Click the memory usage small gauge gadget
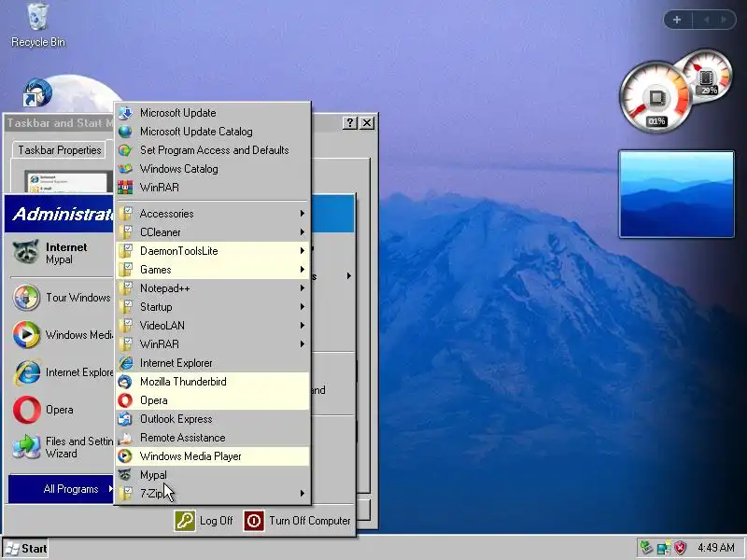747x560 pixels. point(708,76)
